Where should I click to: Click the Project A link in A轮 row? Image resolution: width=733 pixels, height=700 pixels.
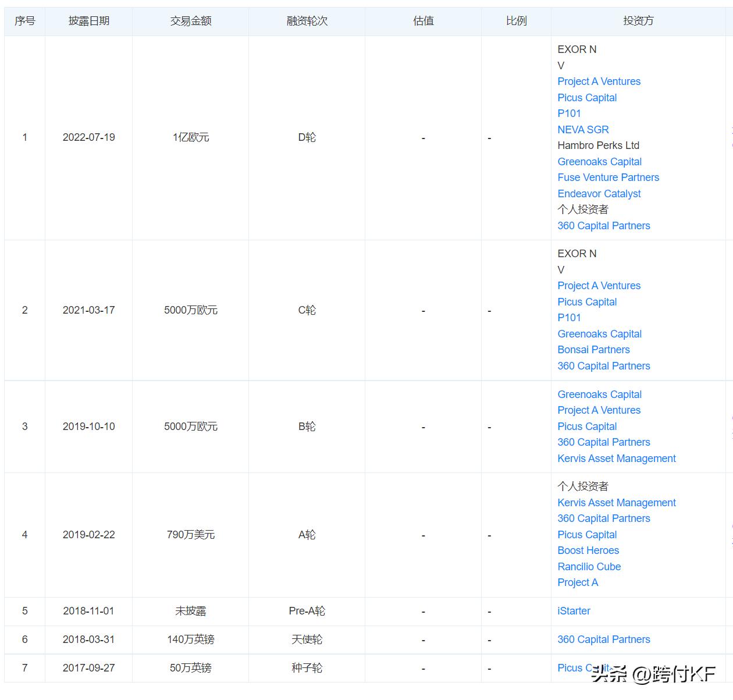click(577, 582)
